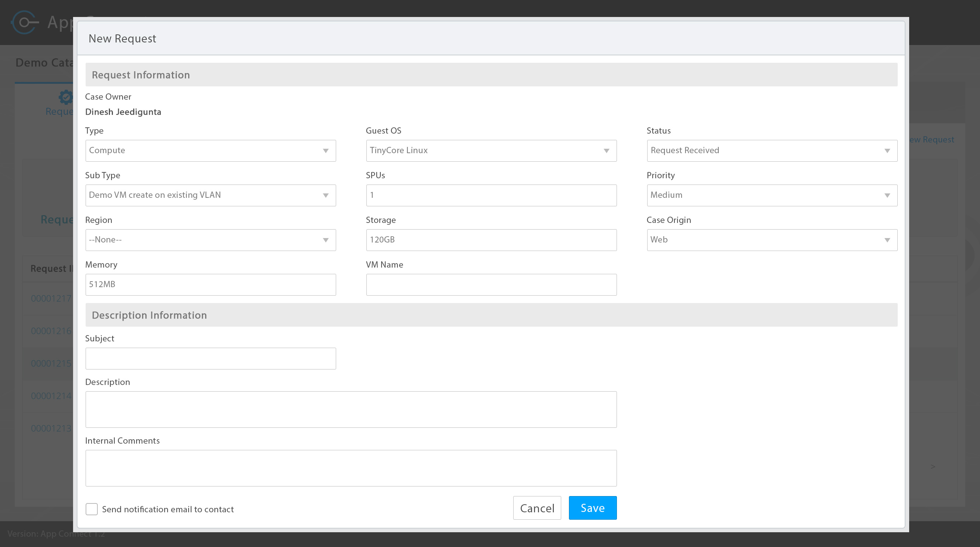Viewport: 980px width, 547px height.
Task: Click the Memory field showing 512MB
Action: pyautogui.click(x=210, y=285)
